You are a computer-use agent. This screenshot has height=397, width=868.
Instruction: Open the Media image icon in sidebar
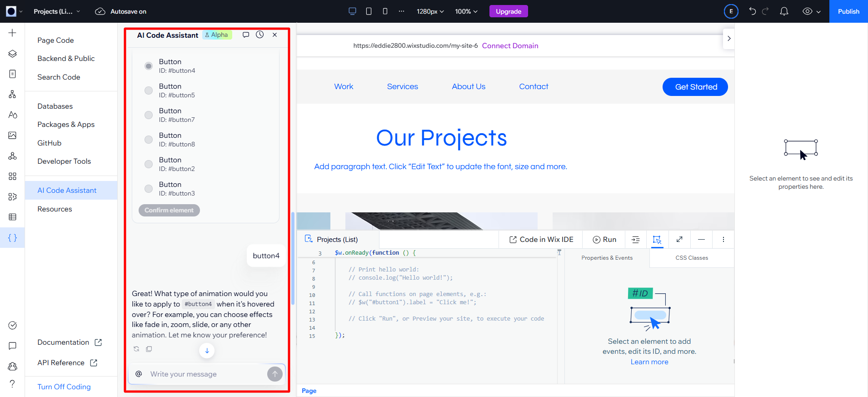click(12, 135)
